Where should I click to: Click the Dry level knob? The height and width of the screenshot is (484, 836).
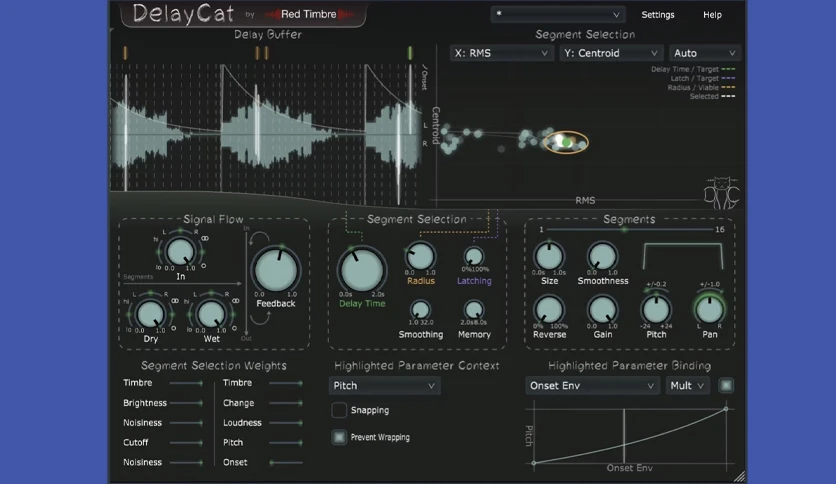[150, 313]
